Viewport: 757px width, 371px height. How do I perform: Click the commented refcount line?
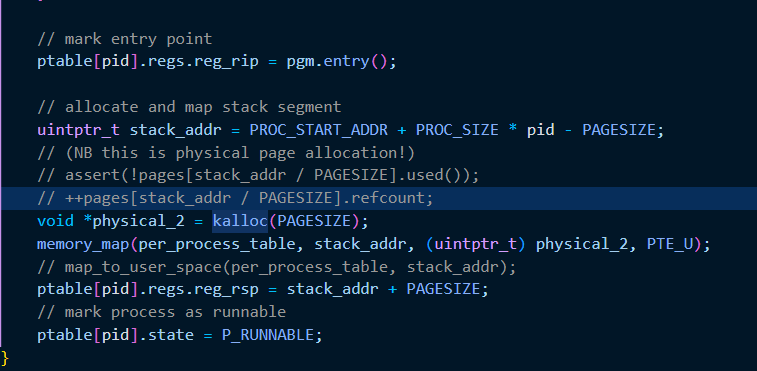point(236,198)
